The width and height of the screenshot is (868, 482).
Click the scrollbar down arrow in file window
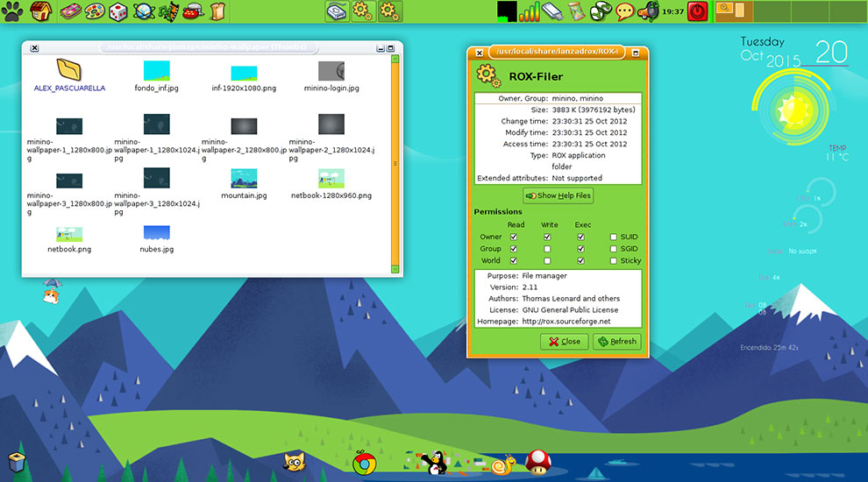click(x=395, y=270)
